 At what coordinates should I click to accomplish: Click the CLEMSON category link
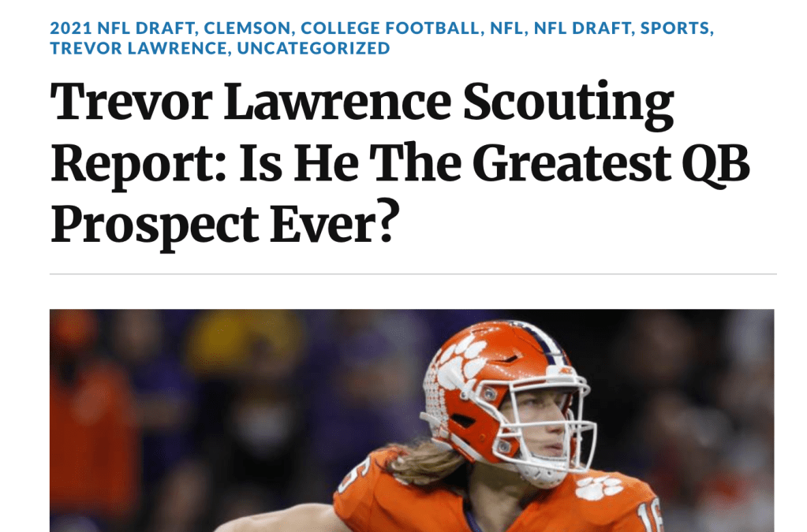[x=249, y=28]
